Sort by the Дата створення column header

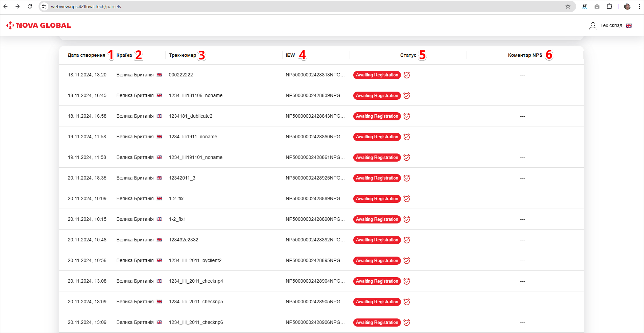tap(86, 55)
